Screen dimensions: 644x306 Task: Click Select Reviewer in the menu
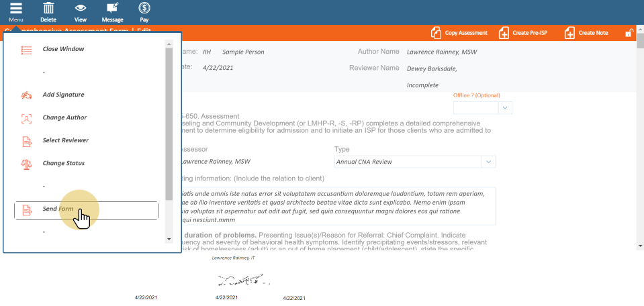tap(65, 140)
